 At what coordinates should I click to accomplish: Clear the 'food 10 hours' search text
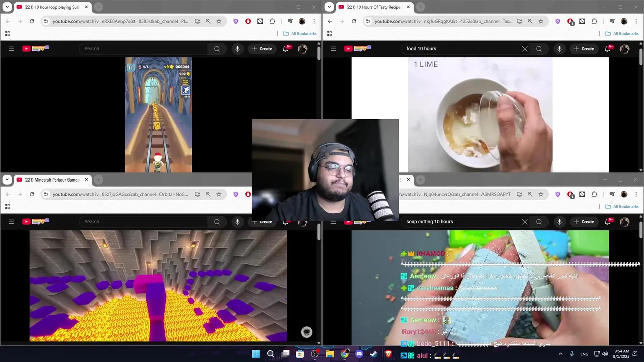click(x=525, y=49)
